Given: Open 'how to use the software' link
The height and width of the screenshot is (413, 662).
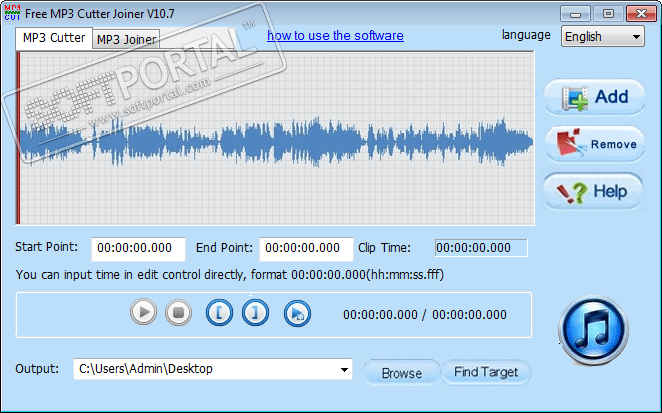Looking at the screenshot, I should point(335,36).
